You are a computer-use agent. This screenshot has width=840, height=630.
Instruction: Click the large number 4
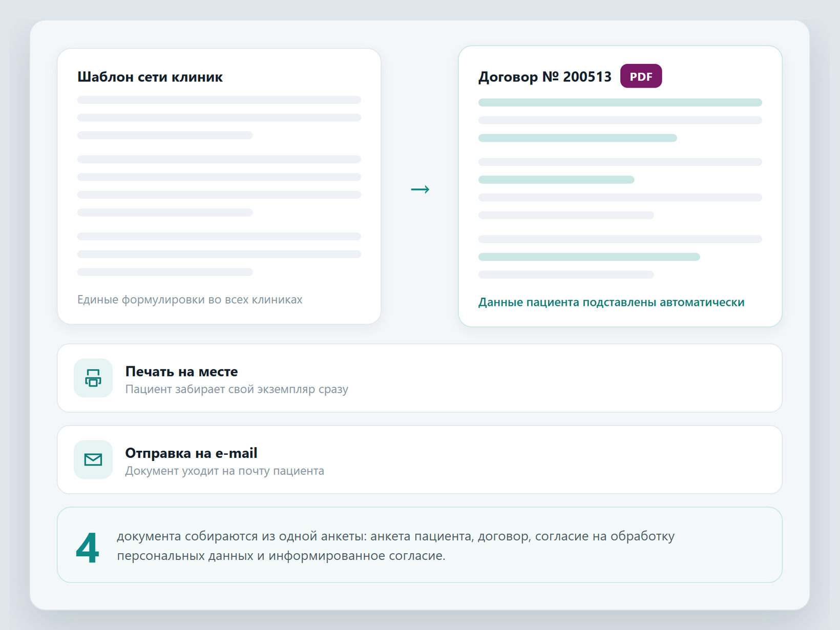(88, 548)
